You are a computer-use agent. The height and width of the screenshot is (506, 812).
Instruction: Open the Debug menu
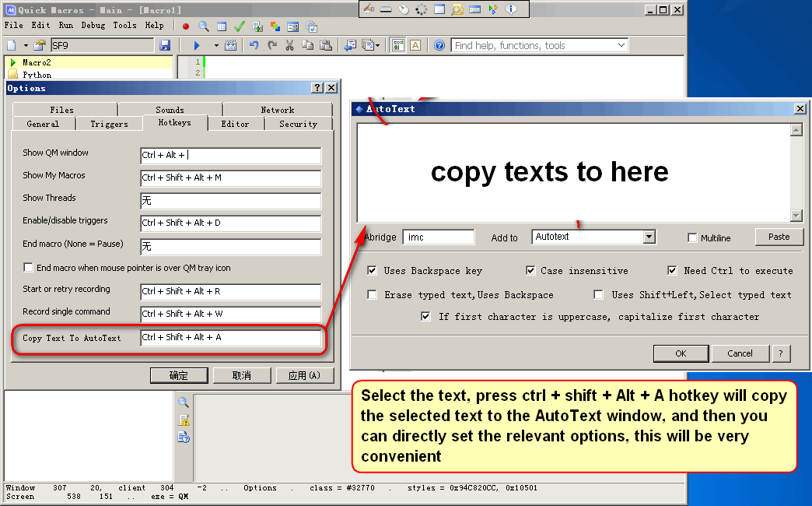[93, 26]
